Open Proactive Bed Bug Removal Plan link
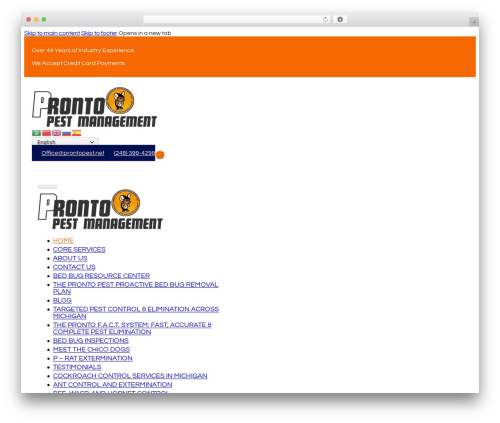500x423 pixels. (x=135, y=288)
